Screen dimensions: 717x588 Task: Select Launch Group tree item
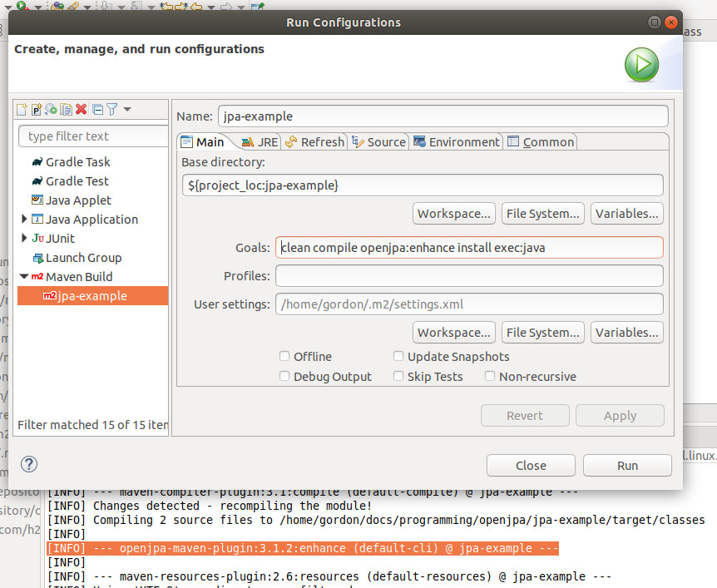pyautogui.click(x=77, y=258)
